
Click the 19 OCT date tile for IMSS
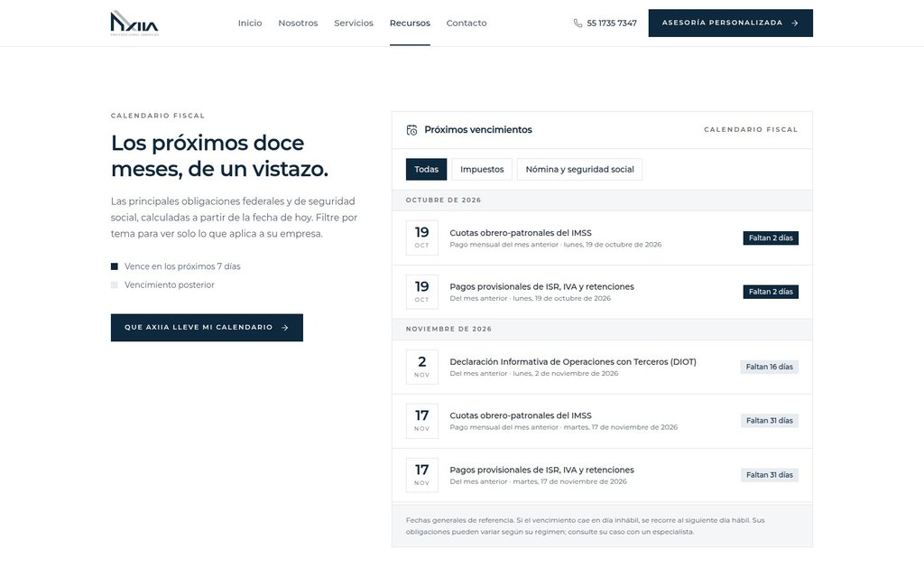coord(422,238)
